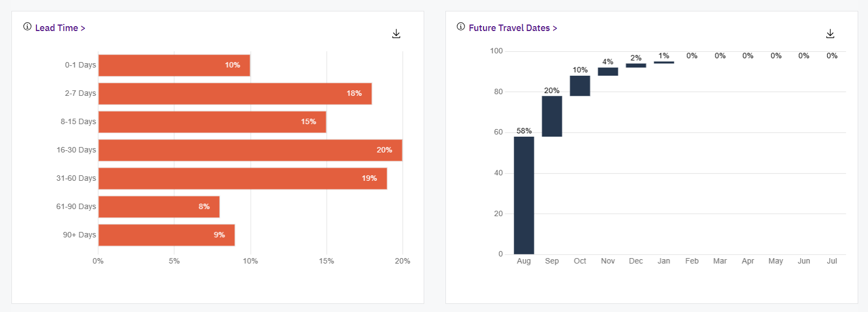Select the Nov 4% waterfall bar
The image size is (868, 312).
(608, 71)
